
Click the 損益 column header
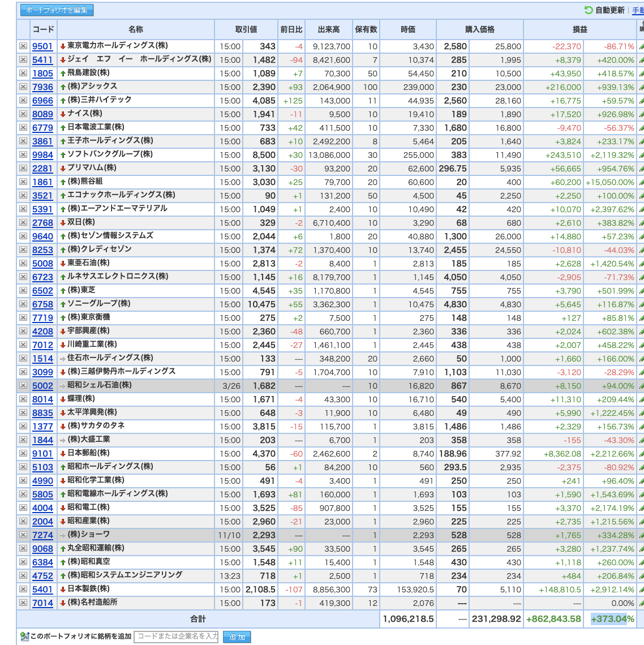click(580, 29)
